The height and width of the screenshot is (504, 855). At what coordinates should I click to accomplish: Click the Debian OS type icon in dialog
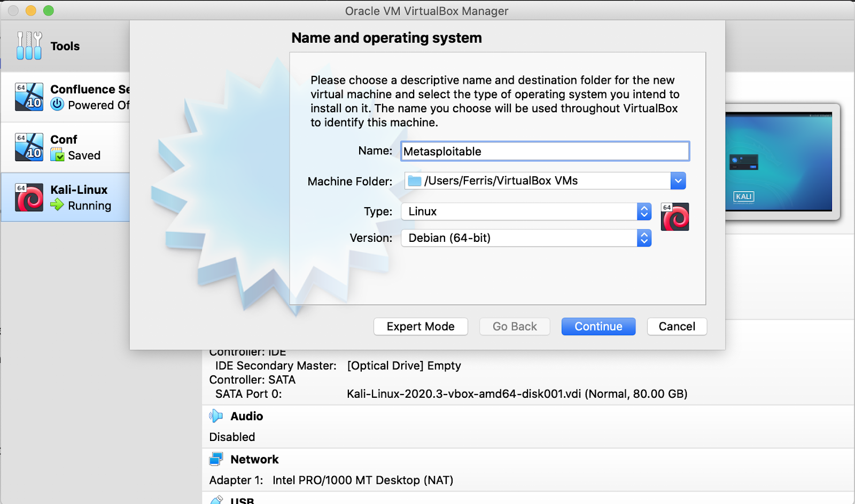[675, 217]
